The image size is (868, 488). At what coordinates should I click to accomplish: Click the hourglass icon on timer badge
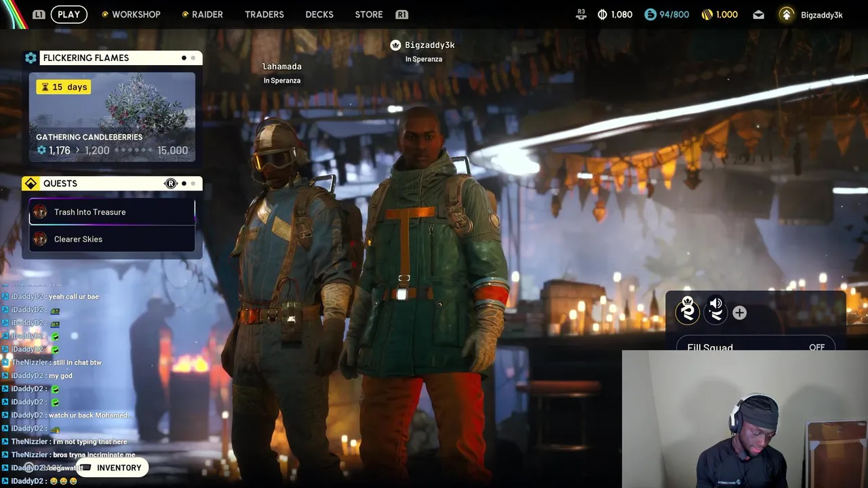[45, 87]
